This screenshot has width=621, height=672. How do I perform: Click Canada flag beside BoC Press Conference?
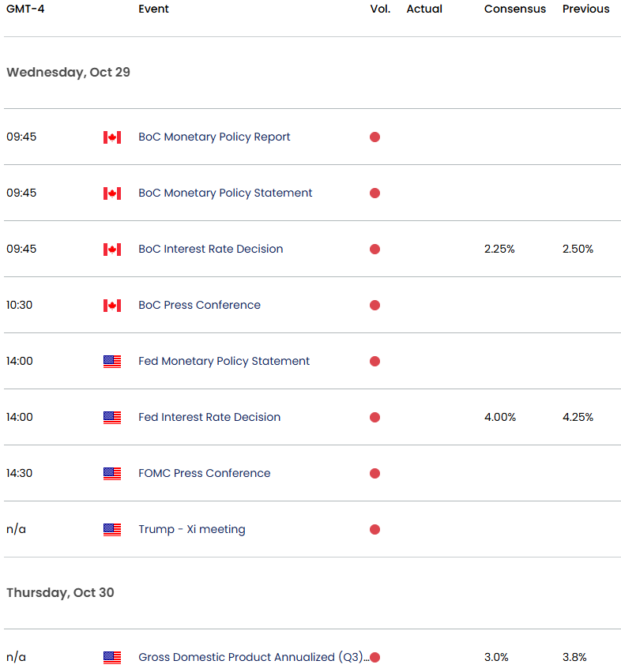(x=112, y=306)
